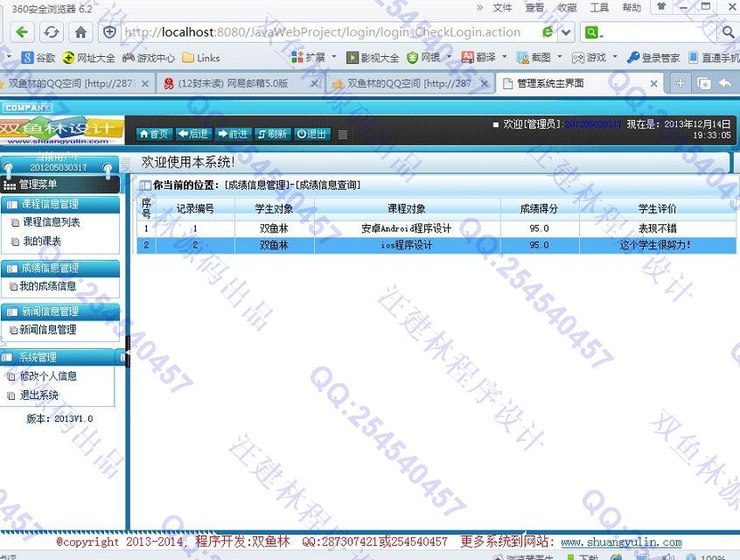Open 新闻信息管理 sidebar link

coord(47,330)
